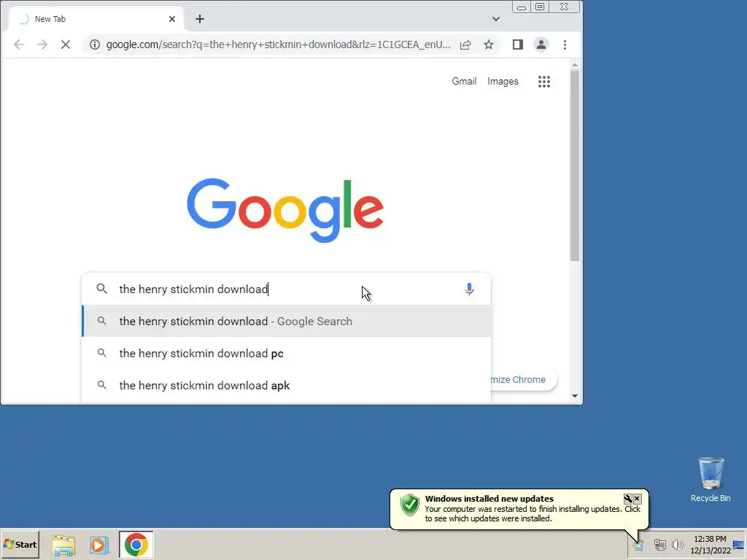This screenshot has width=747, height=560.
Task: Click the volume speaker tray icon
Action: (677, 544)
